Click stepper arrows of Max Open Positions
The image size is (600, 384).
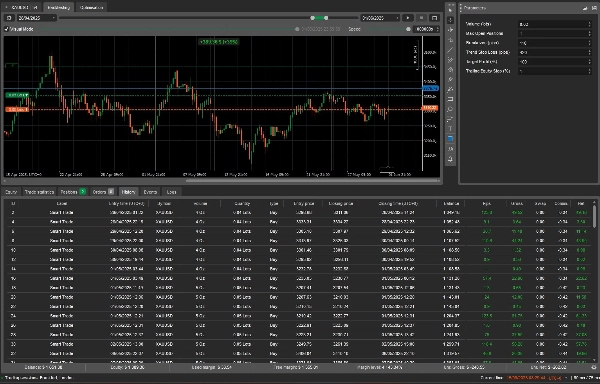589,34
